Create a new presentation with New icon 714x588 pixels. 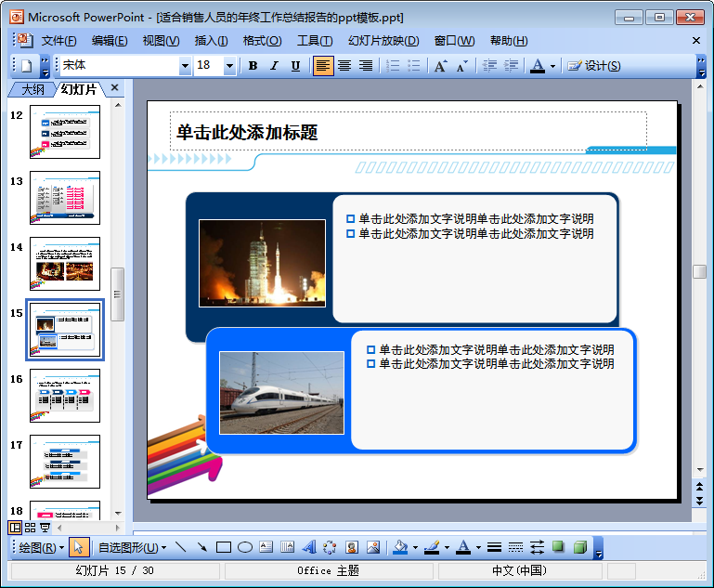[26, 66]
